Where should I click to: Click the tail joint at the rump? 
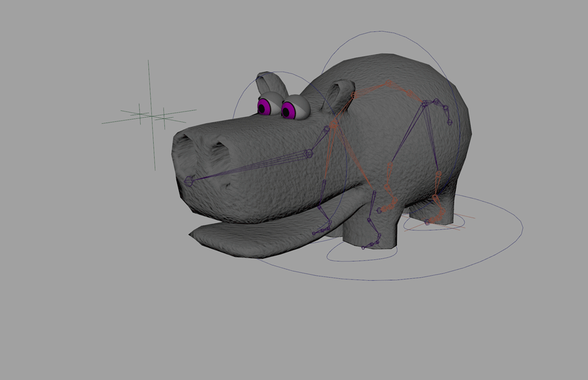pos(450,122)
